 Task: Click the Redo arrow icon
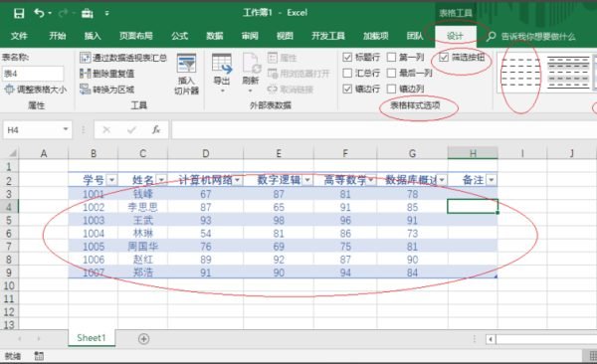coord(63,13)
